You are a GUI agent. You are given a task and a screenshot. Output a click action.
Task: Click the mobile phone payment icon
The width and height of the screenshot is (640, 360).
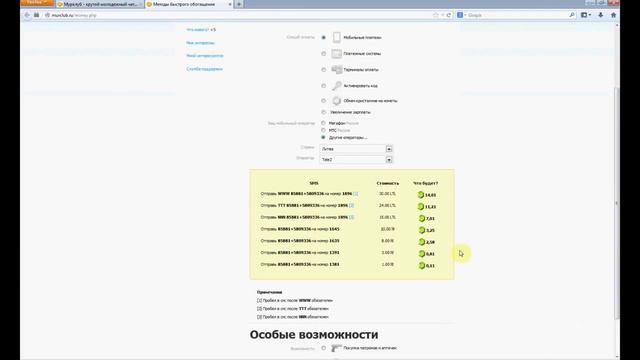[x=336, y=37]
